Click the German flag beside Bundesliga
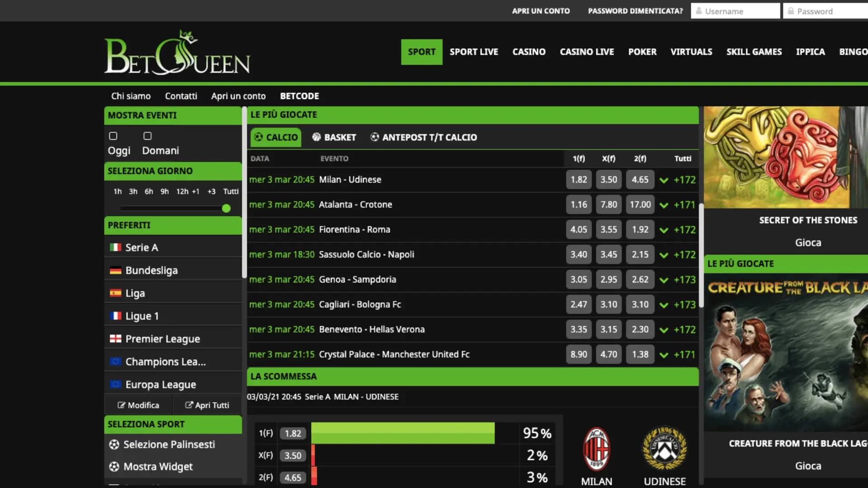868x488 pixels. (115, 270)
